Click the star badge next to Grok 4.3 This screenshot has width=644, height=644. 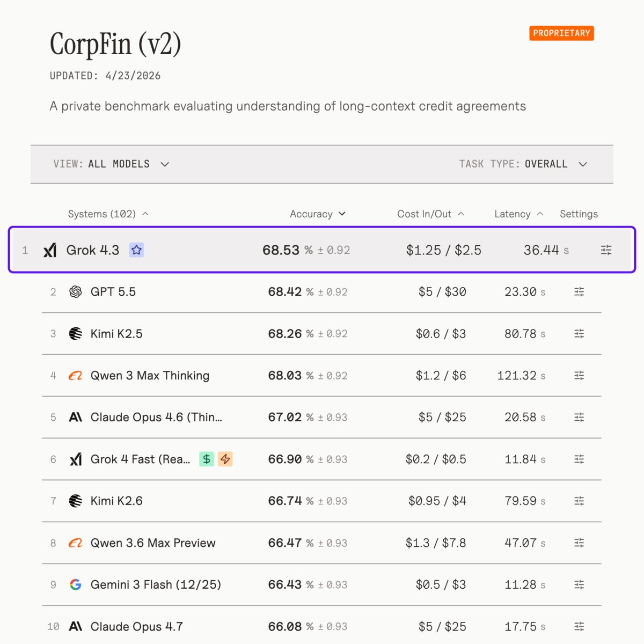[136, 250]
